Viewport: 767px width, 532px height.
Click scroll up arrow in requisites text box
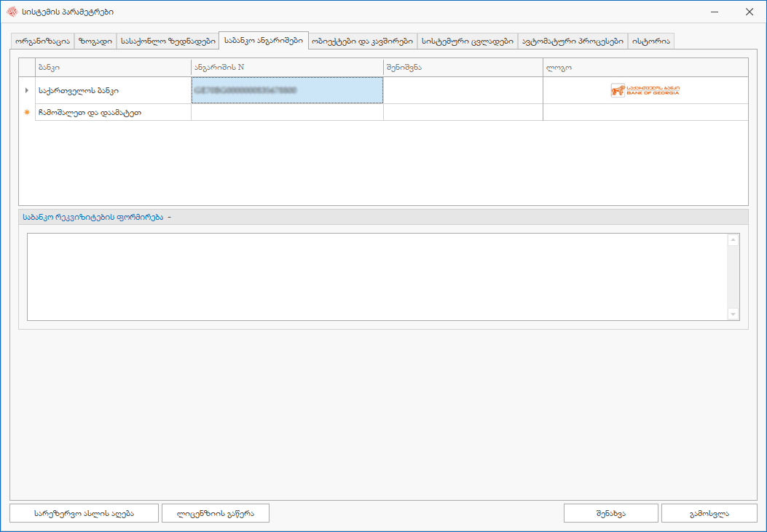733,240
